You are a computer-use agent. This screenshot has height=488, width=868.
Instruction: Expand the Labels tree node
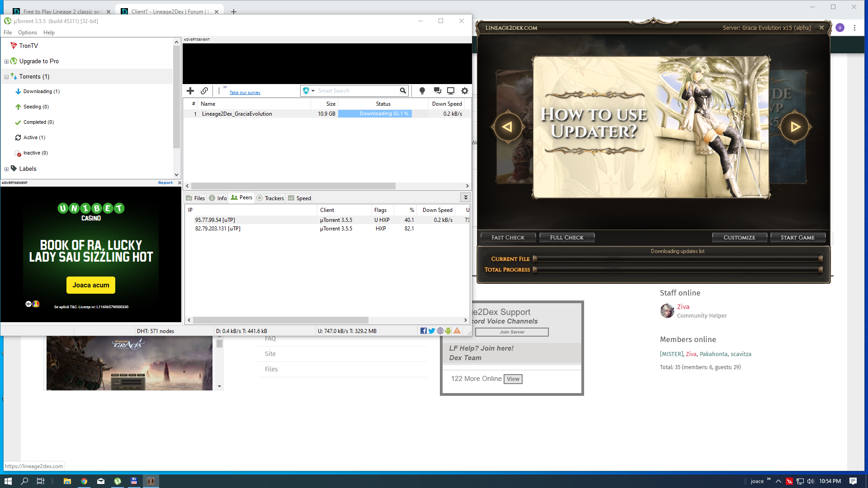pos(6,169)
